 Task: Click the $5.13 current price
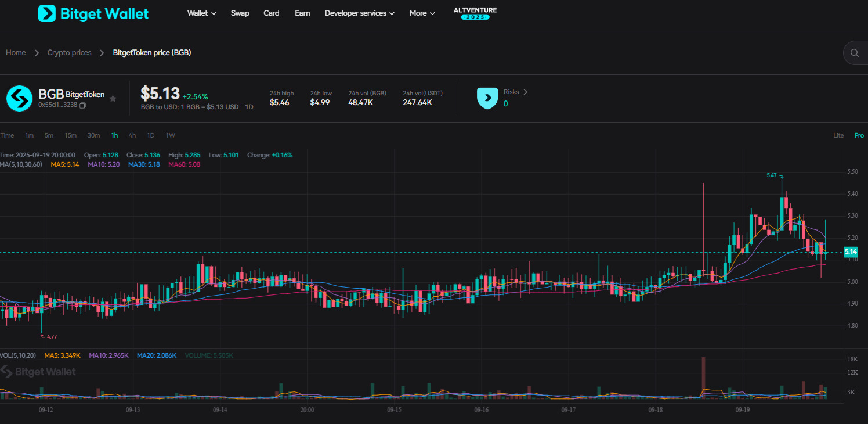click(160, 93)
